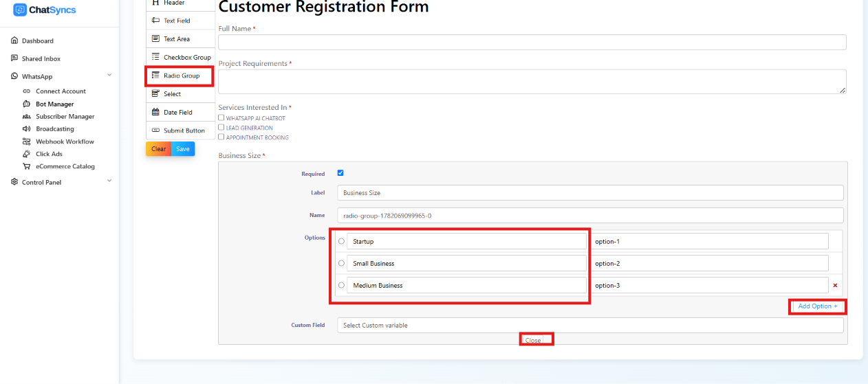Screen dimensions: 868x384
Task: Click the Submit Button element icon
Action: coord(155,131)
